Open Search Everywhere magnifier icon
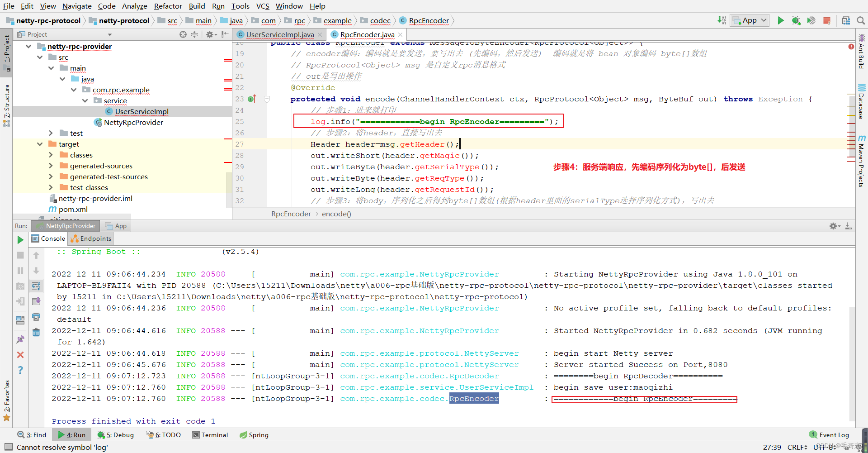Screen dimensions: 868x453 [x=861, y=20]
